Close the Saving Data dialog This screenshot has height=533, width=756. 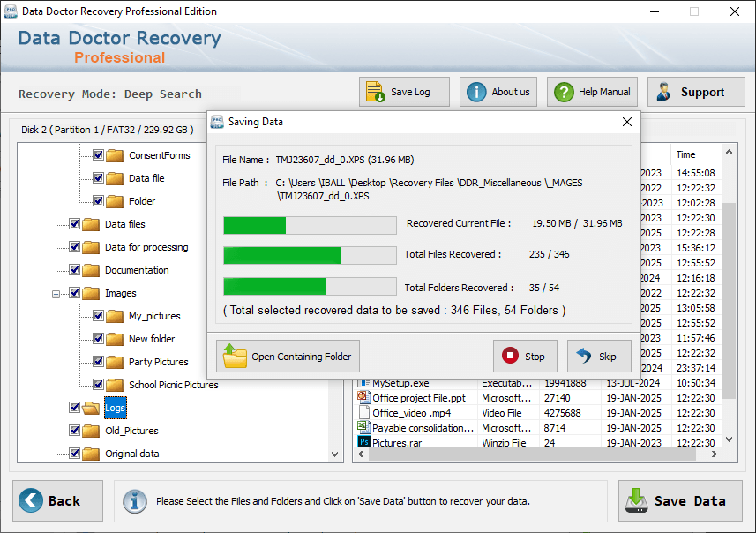pos(627,122)
